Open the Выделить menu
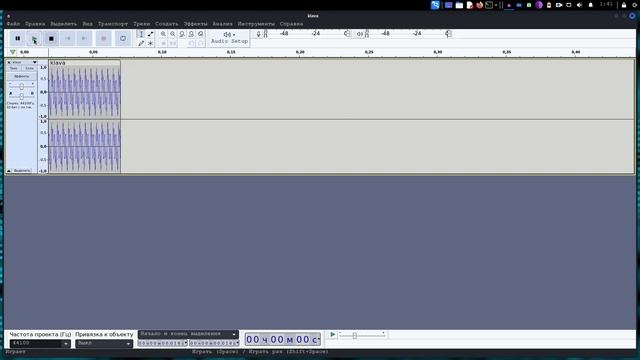Image resolution: width=640 pixels, height=360 pixels. 64,24
